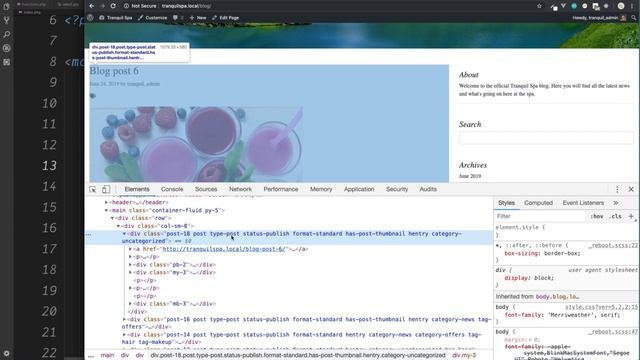
Task: Click New in WordPress admin bar
Action: pyautogui.click(x=198, y=18)
